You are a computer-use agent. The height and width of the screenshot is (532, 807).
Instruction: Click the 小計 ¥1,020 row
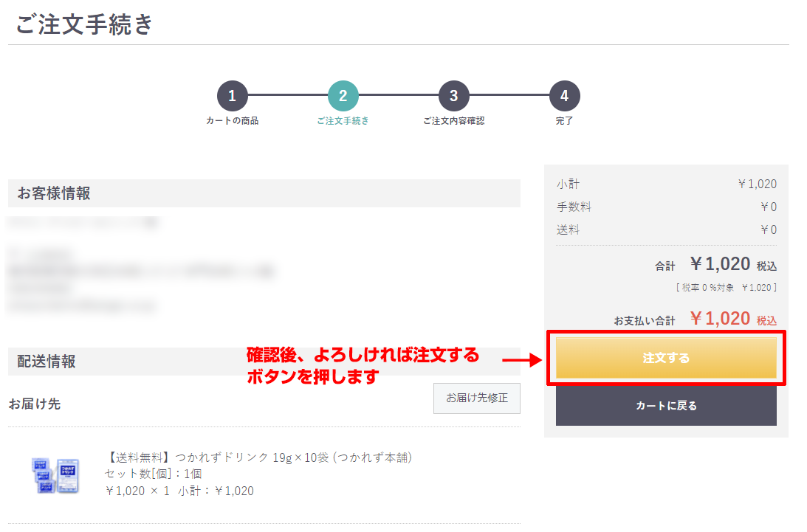tap(666, 184)
